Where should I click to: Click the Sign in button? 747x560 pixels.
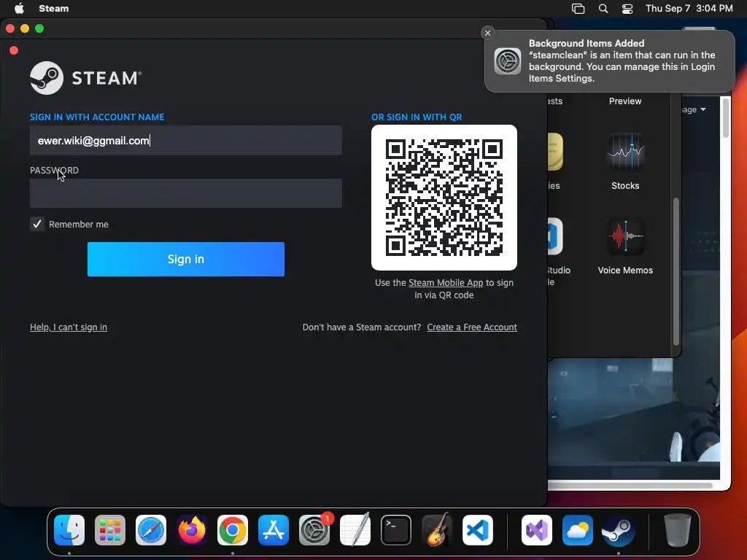click(186, 259)
